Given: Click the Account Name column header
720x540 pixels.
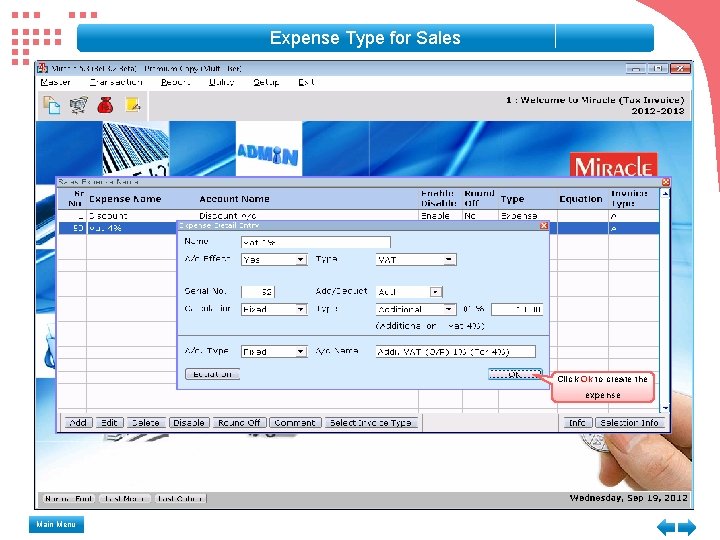Looking at the screenshot, I should pyautogui.click(x=234, y=199).
